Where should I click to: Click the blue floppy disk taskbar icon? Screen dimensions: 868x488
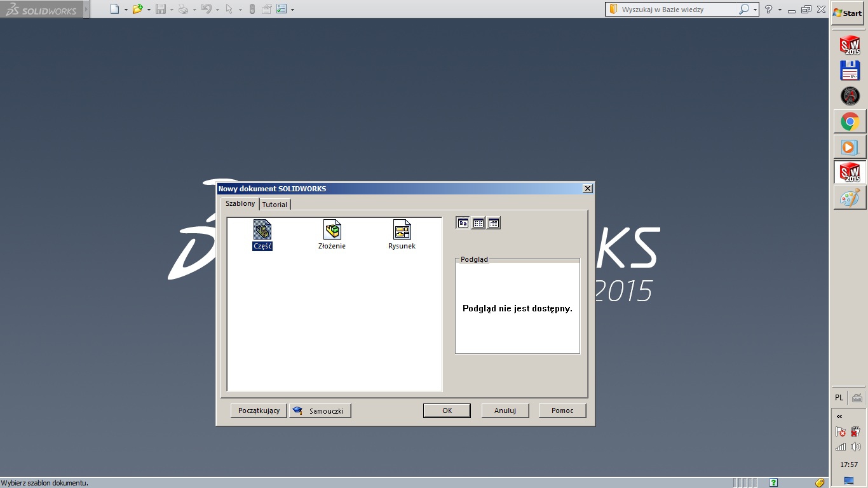point(850,71)
